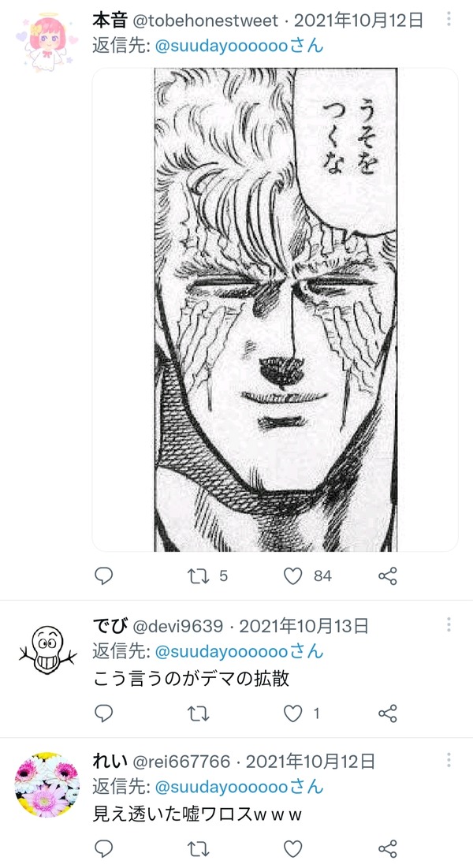This screenshot has height=868, width=473.
Task: Share でび's tweet
Action: coord(388,713)
